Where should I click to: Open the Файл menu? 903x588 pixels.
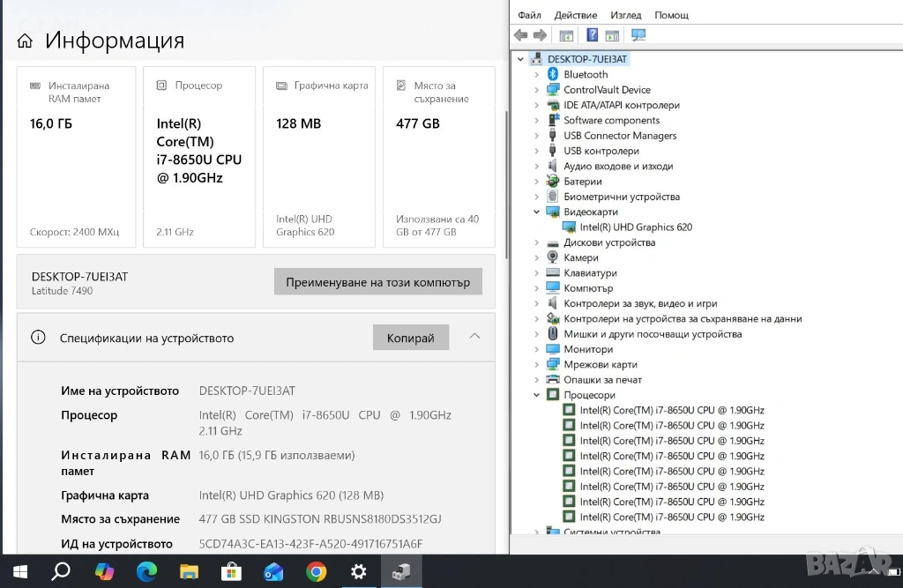point(530,15)
